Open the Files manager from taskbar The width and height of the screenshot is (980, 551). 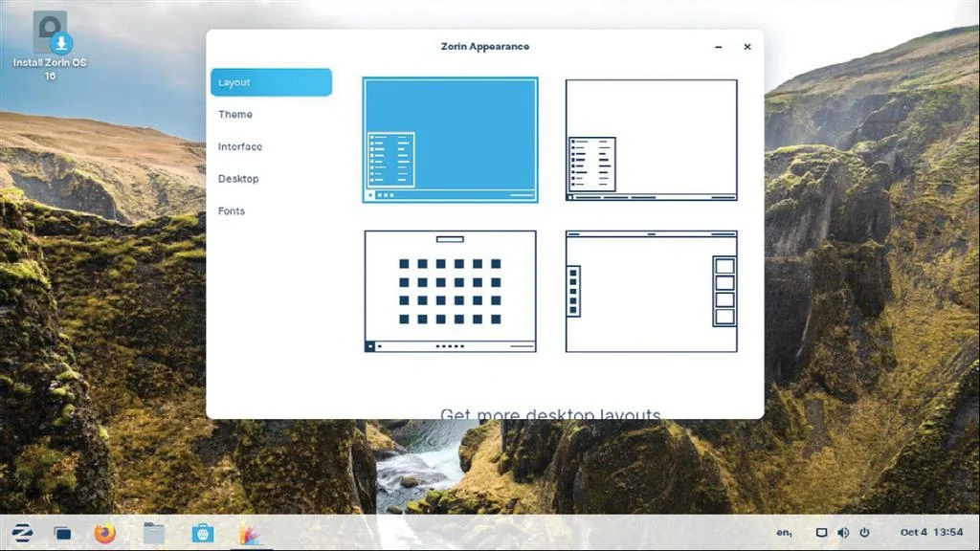tap(154, 533)
